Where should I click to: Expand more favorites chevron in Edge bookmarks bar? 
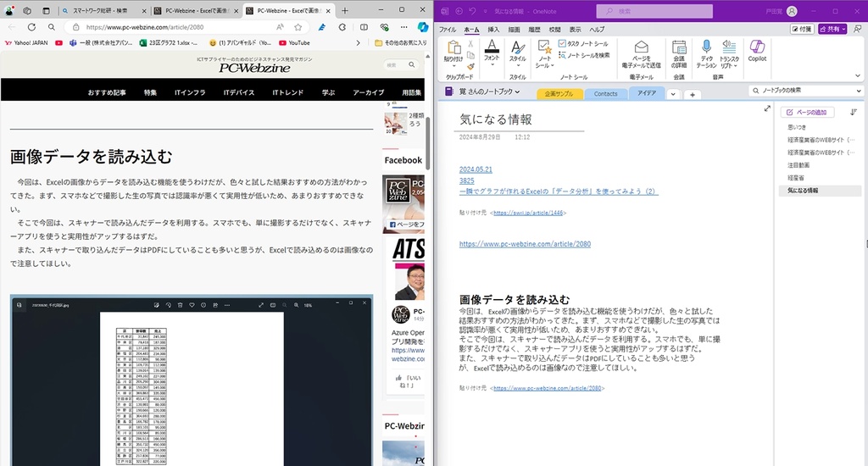pyautogui.click(x=358, y=42)
